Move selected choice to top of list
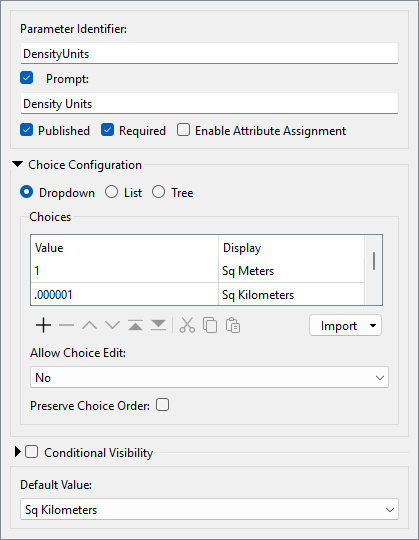The image size is (419, 540). [136, 325]
